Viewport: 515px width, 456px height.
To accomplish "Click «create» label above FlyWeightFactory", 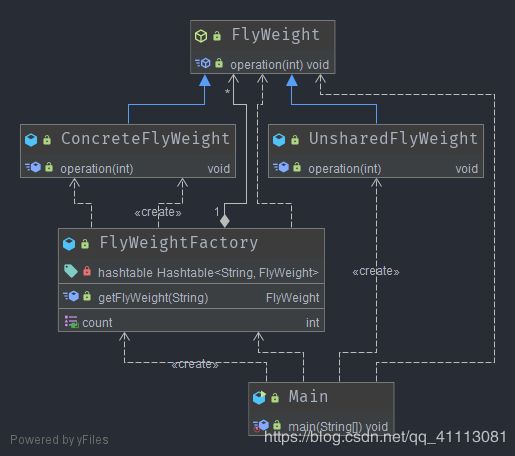I will pos(158,212).
